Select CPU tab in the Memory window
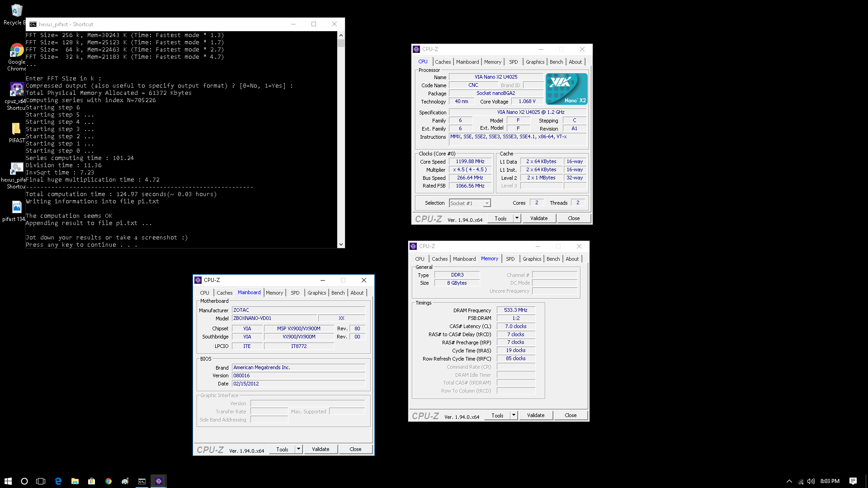 (x=420, y=259)
